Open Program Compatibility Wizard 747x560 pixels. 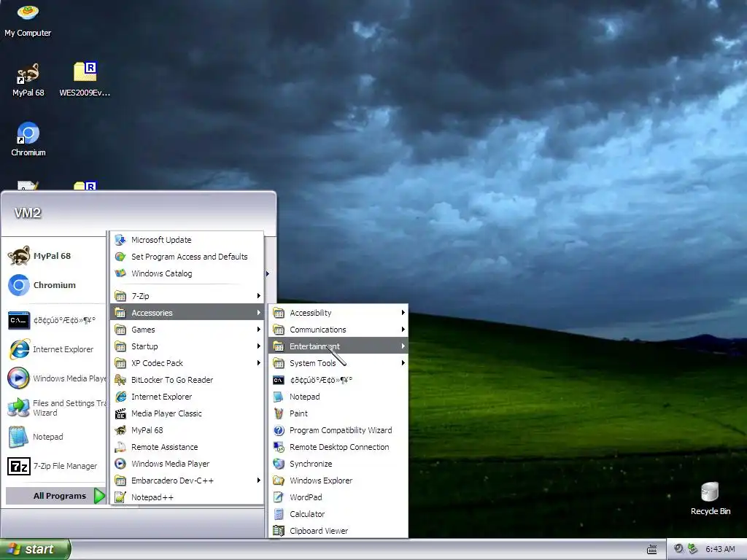coord(338,430)
